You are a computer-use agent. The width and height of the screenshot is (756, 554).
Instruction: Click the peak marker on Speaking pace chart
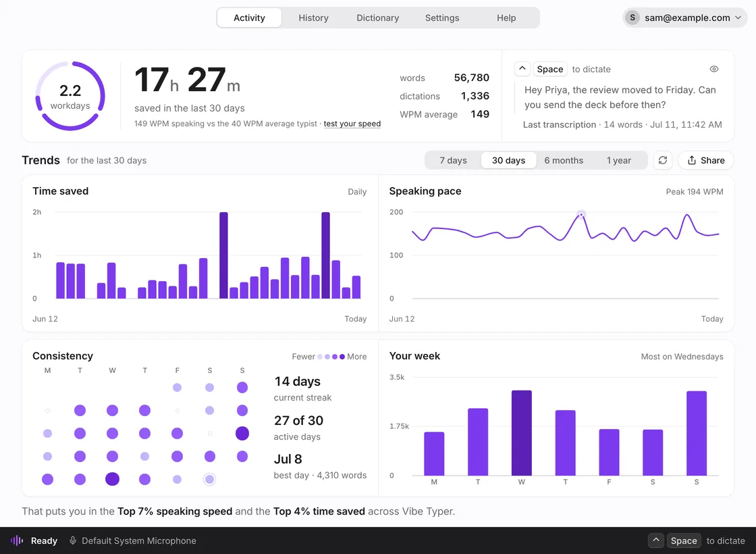[581, 214]
